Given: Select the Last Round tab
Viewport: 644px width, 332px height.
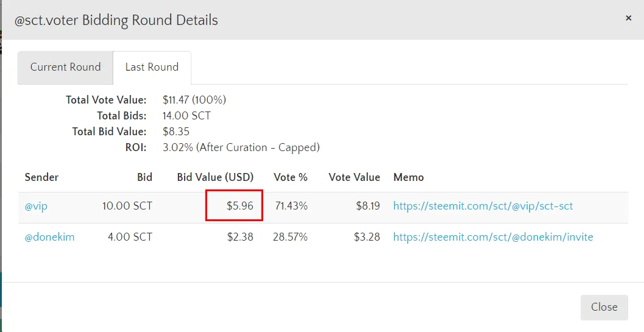Looking at the screenshot, I should [152, 67].
